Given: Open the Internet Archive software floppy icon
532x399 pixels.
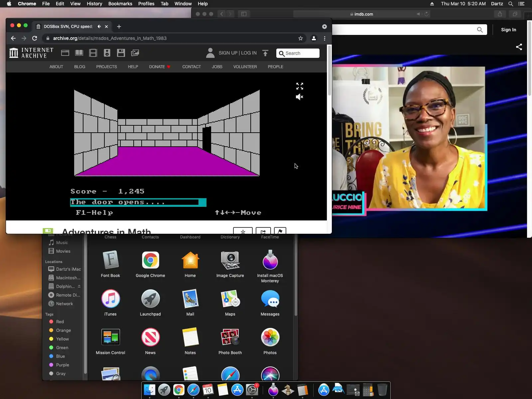Looking at the screenshot, I should click(121, 53).
